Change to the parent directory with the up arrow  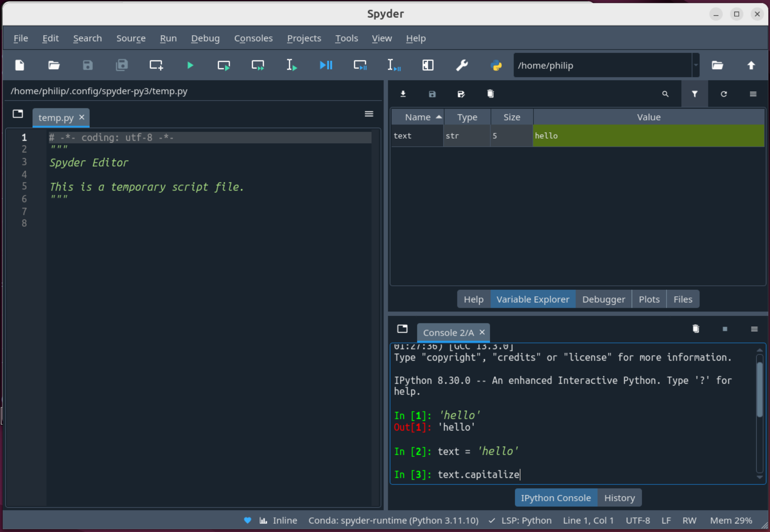point(751,65)
